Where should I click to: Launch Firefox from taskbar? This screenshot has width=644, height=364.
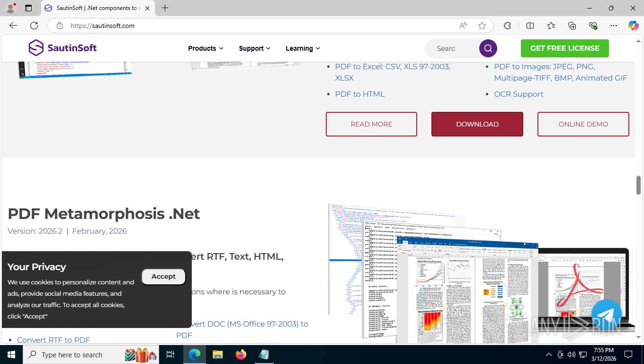(241, 355)
